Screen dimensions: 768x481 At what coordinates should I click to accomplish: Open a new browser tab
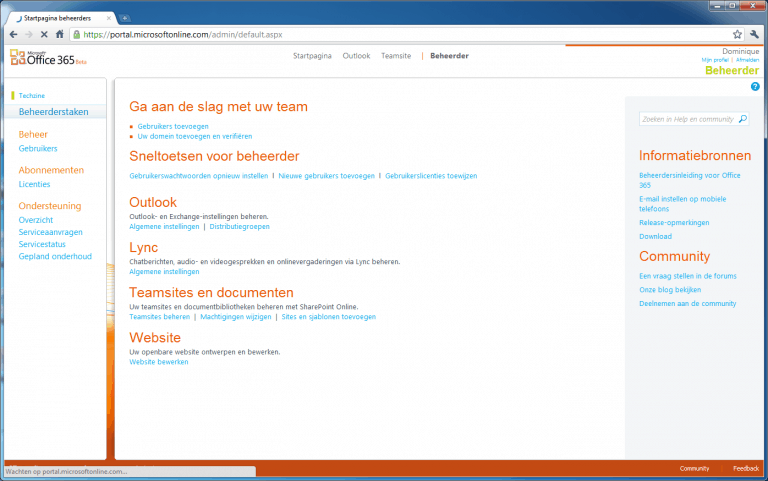[125, 18]
